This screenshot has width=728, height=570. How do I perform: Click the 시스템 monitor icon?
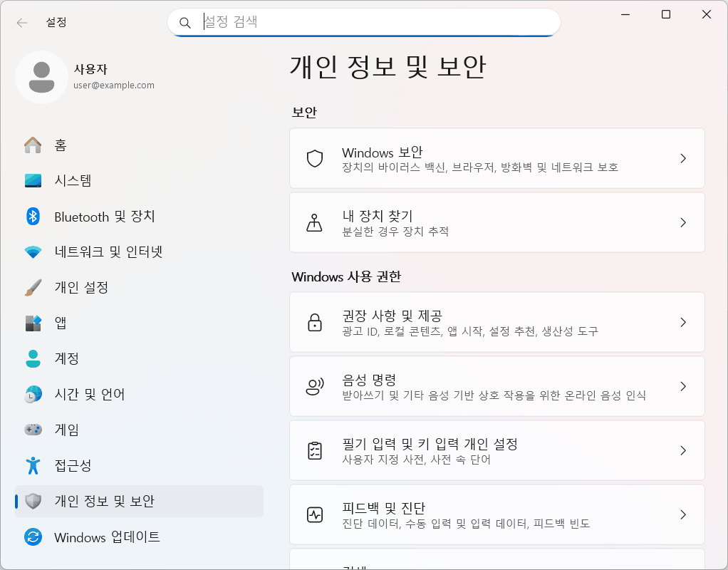33,180
